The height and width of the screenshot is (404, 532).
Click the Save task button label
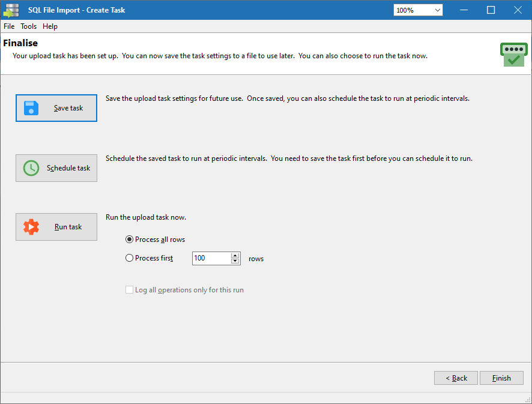point(68,108)
